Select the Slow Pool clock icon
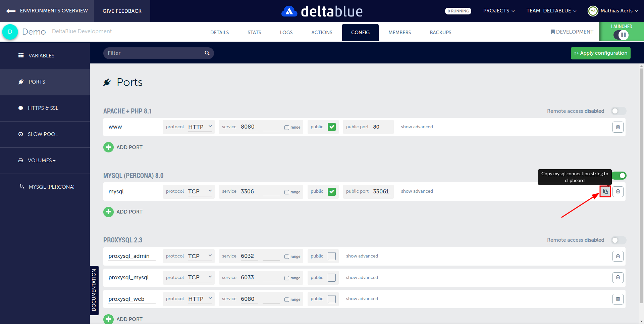The image size is (644, 324). coord(20,134)
